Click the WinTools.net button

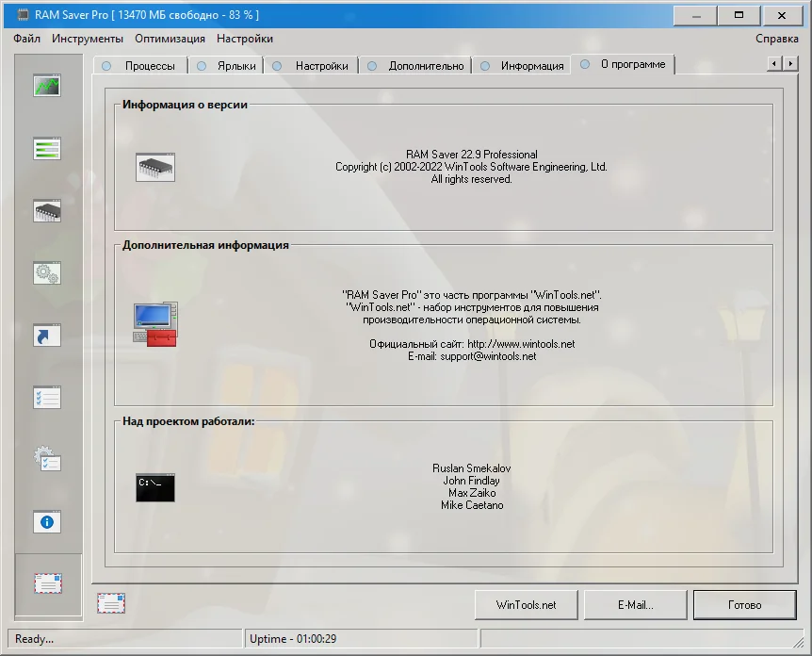click(527, 605)
